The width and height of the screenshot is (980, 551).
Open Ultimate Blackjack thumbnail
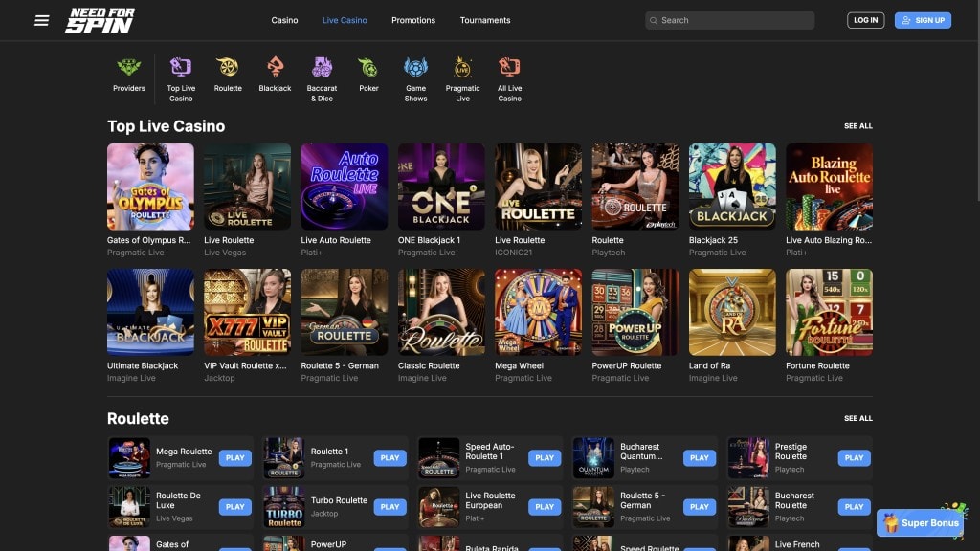(150, 313)
